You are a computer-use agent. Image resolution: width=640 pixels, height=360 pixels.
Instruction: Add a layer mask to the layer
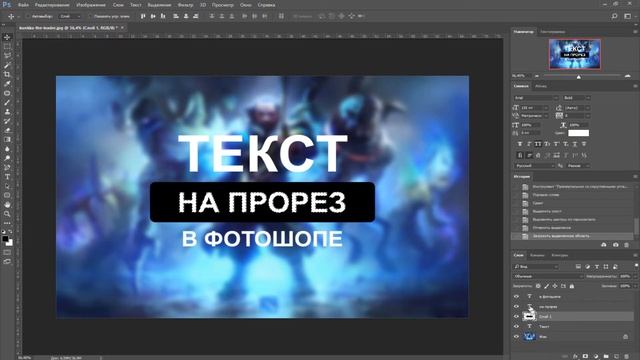click(585, 356)
